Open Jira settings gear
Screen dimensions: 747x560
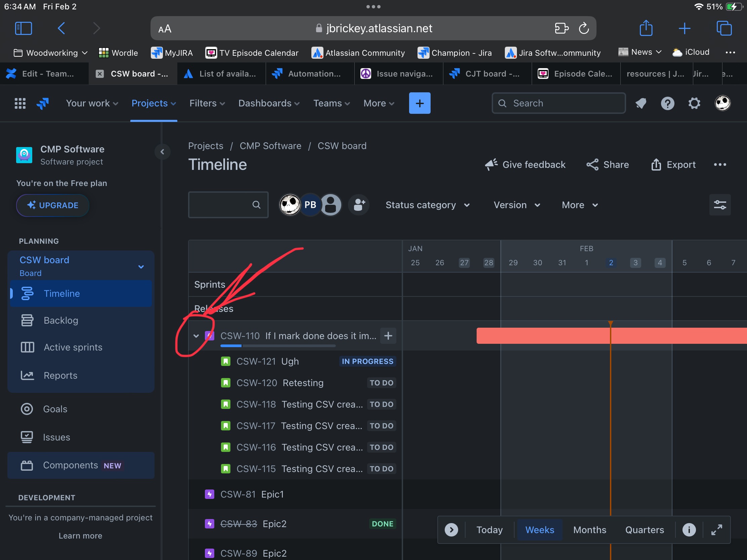[x=694, y=103]
